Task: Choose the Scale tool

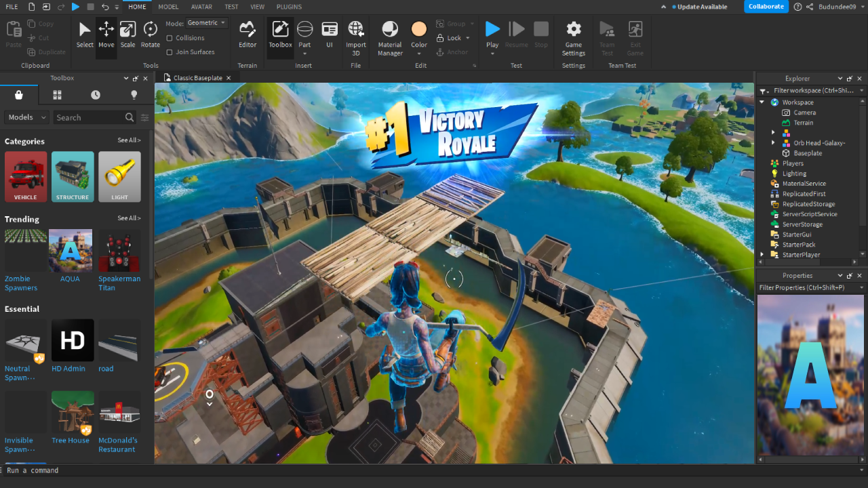Action: click(x=127, y=35)
